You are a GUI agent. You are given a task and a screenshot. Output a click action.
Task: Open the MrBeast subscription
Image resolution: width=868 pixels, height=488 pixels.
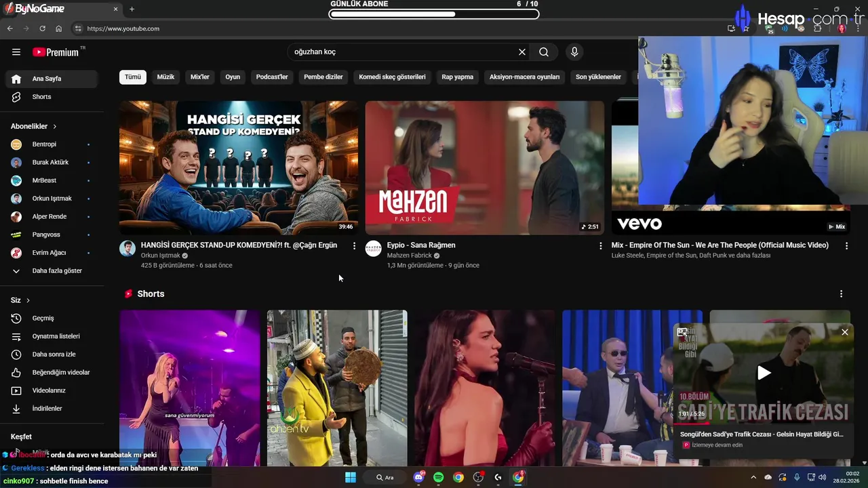(x=52, y=180)
